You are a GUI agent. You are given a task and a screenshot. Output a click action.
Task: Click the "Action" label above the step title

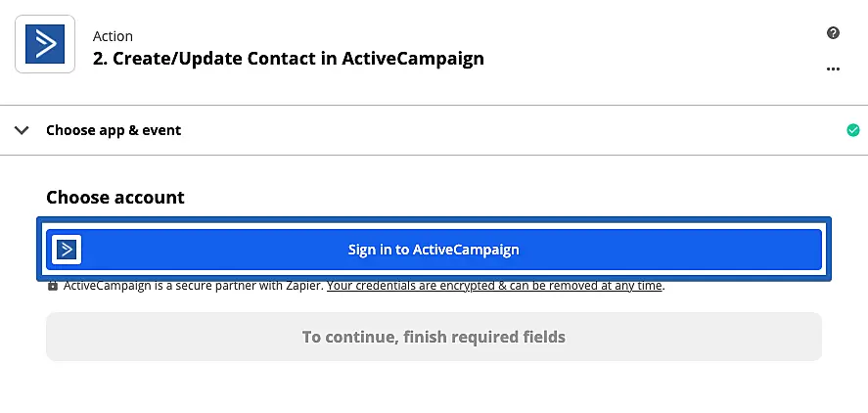point(113,36)
